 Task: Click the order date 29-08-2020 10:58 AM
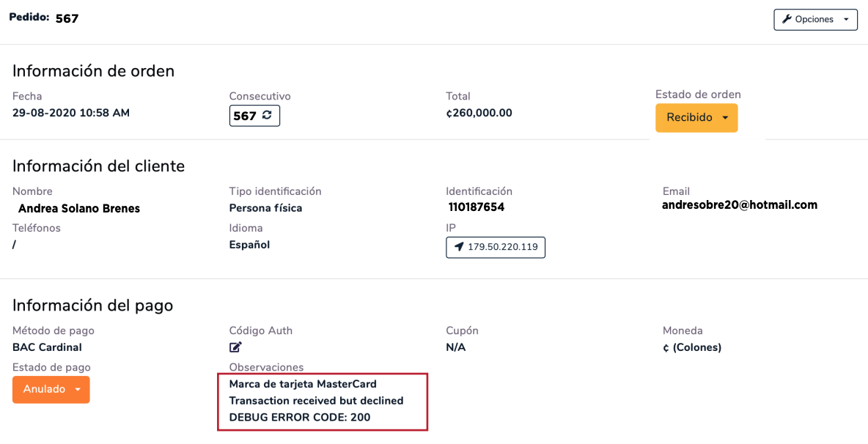pos(71,113)
